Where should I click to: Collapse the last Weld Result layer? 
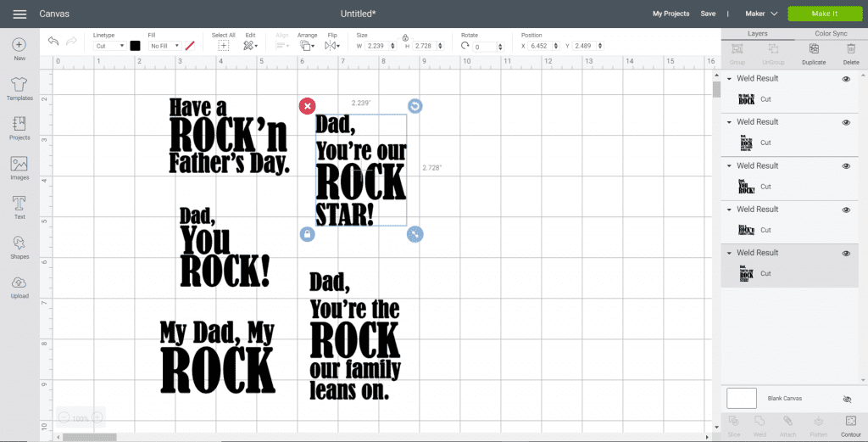(x=729, y=253)
